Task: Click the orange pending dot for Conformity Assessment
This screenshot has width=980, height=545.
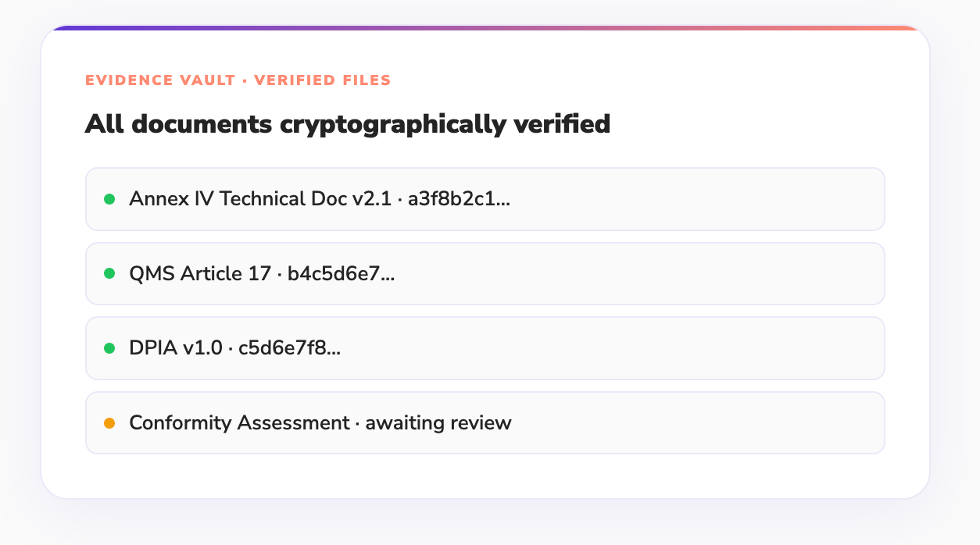Action: [110, 423]
